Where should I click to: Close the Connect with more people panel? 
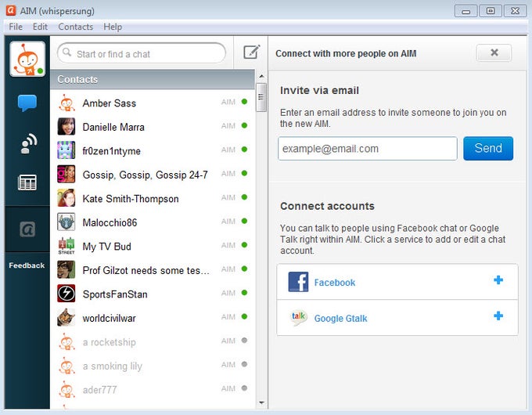point(494,52)
